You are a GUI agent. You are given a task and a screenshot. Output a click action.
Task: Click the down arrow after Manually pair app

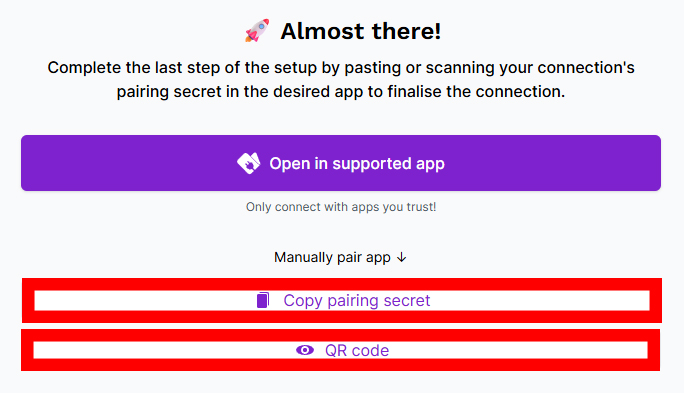(402, 257)
